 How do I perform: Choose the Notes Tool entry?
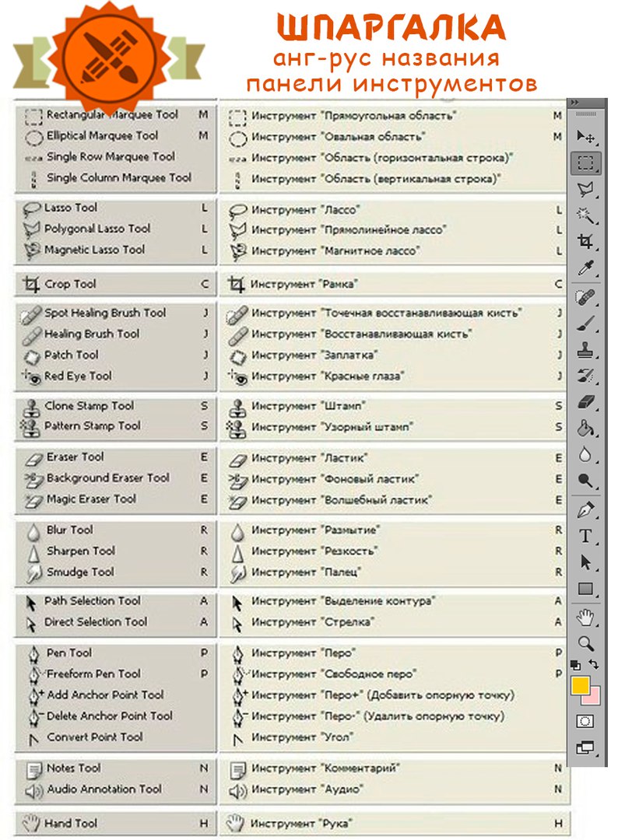(x=116, y=768)
